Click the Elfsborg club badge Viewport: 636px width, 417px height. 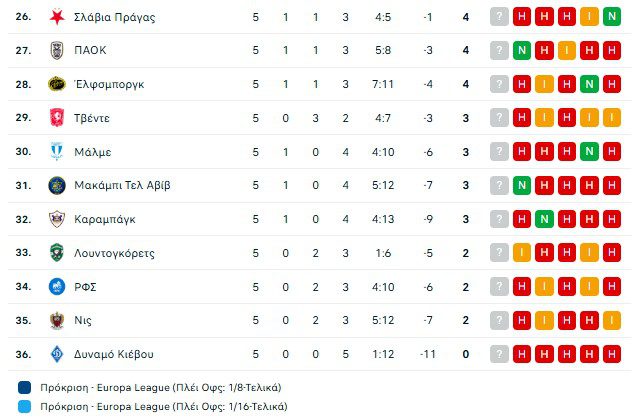tap(56, 84)
